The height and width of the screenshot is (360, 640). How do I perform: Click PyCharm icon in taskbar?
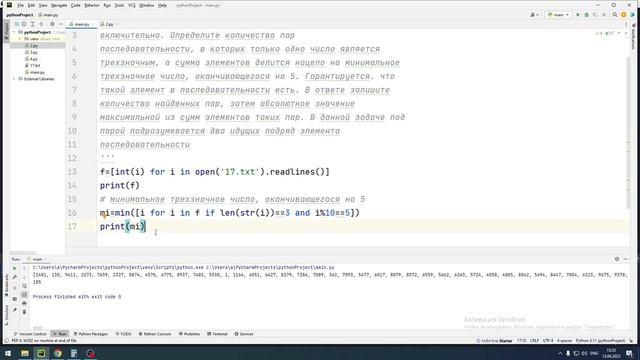pos(41,353)
